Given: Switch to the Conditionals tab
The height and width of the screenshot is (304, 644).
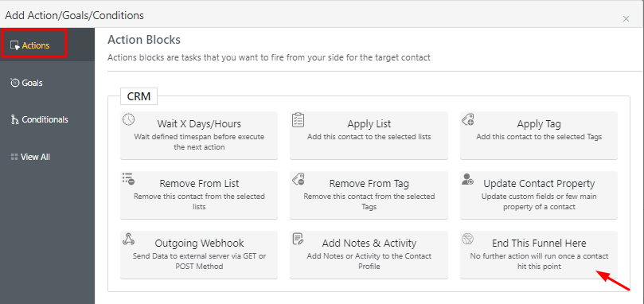Looking at the screenshot, I should tap(47, 120).
